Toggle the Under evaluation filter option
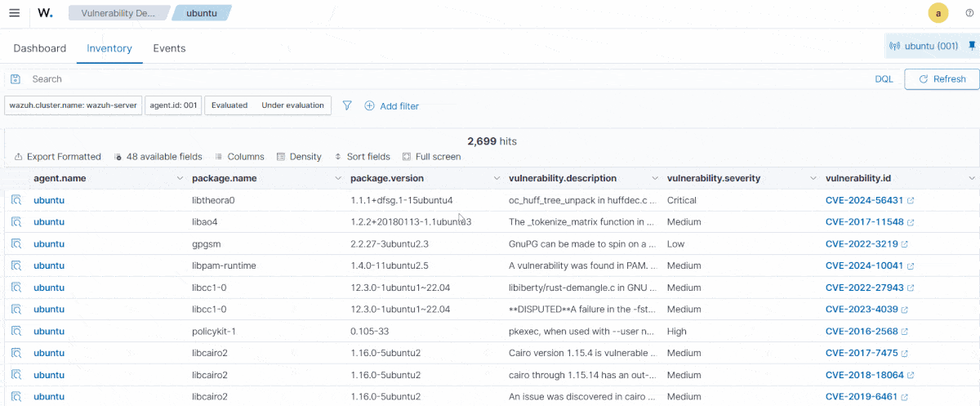Screen dimensions: 980x406 coord(292,105)
